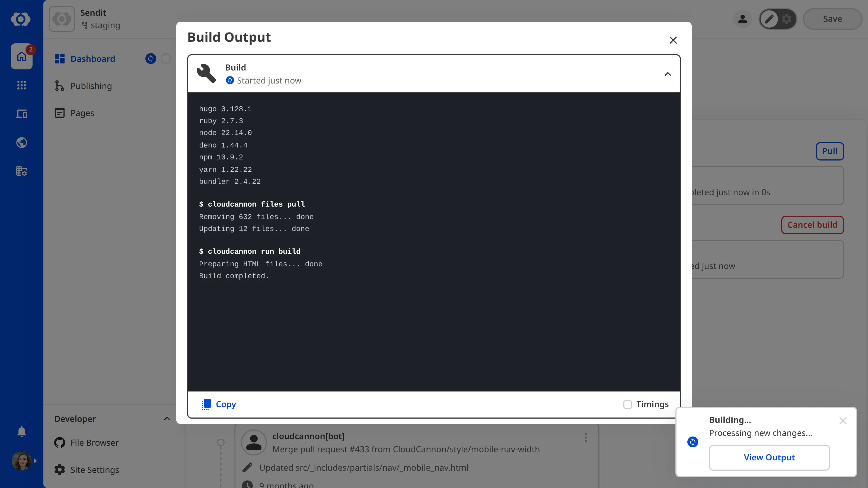868x488 pixels.
Task: Click the build progress spinner in the toast
Action: tap(693, 442)
